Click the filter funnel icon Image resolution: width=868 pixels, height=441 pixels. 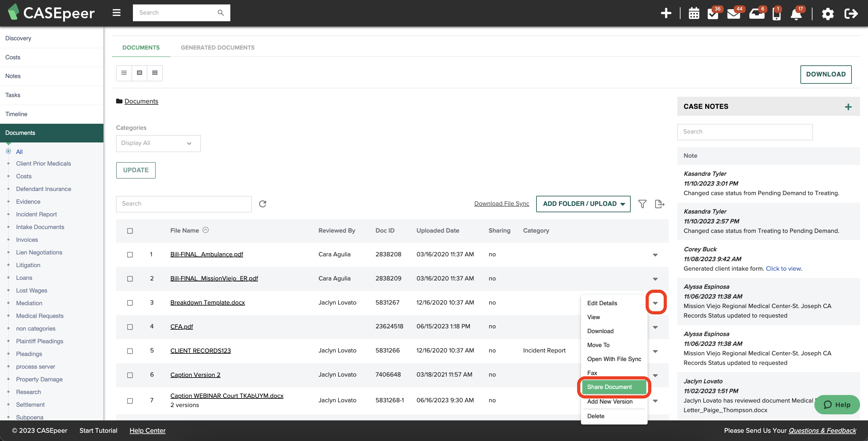pyautogui.click(x=642, y=204)
